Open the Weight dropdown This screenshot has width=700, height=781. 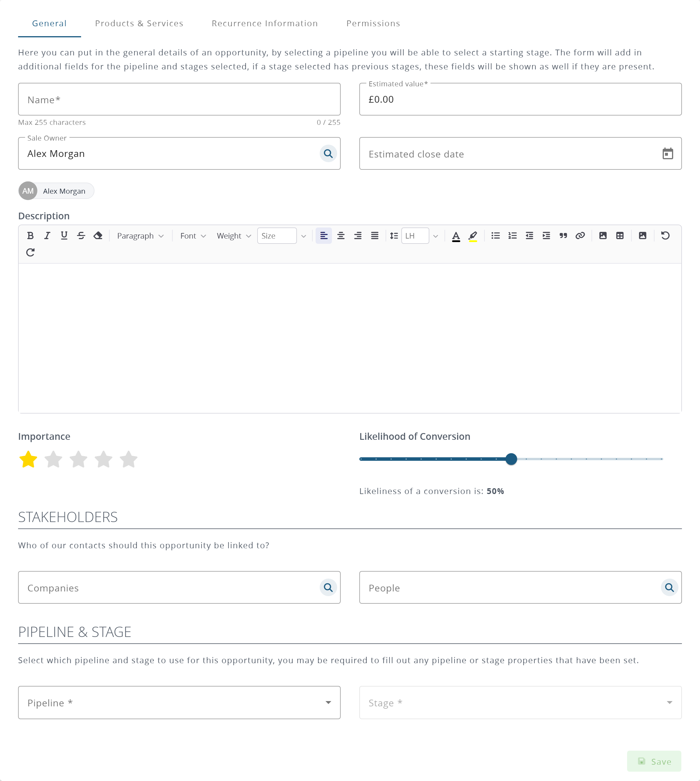(x=234, y=236)
